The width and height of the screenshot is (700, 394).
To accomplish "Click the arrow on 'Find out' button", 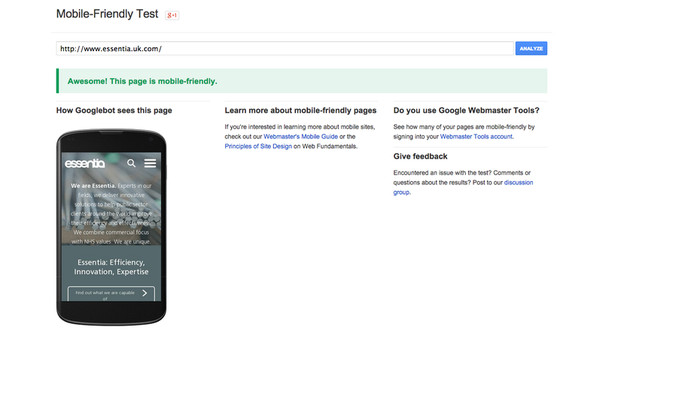I will click(145, 293).
